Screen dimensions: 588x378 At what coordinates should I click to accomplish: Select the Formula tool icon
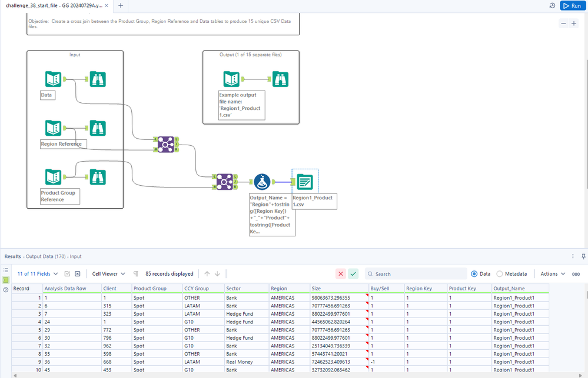tap(263, 182)
